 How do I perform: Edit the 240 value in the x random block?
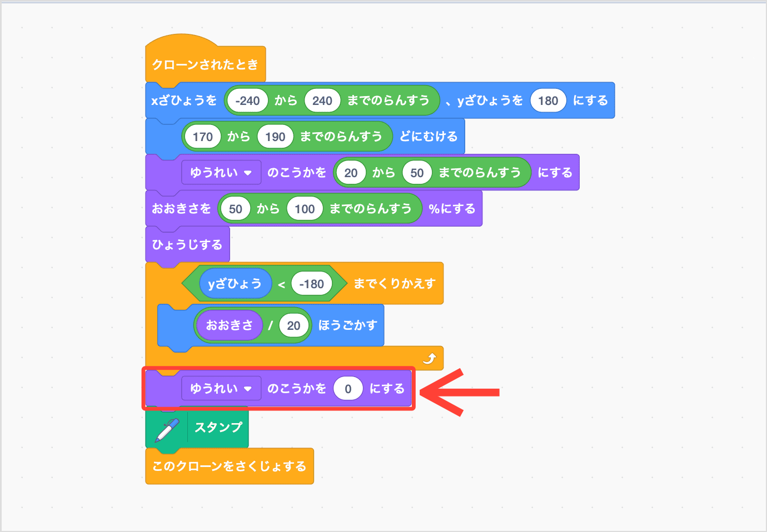322,101
